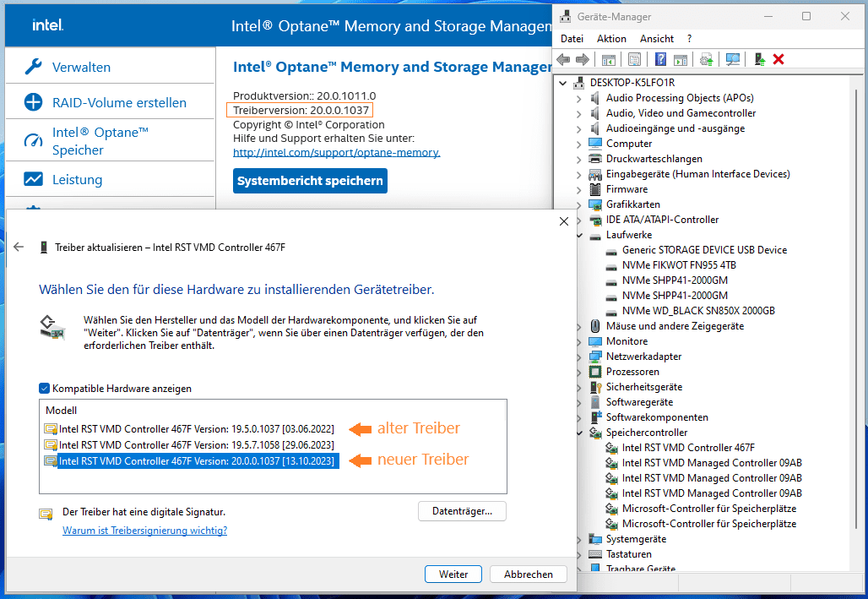
Task: Expand the Firmware node chevron
Action: [579, 190]
